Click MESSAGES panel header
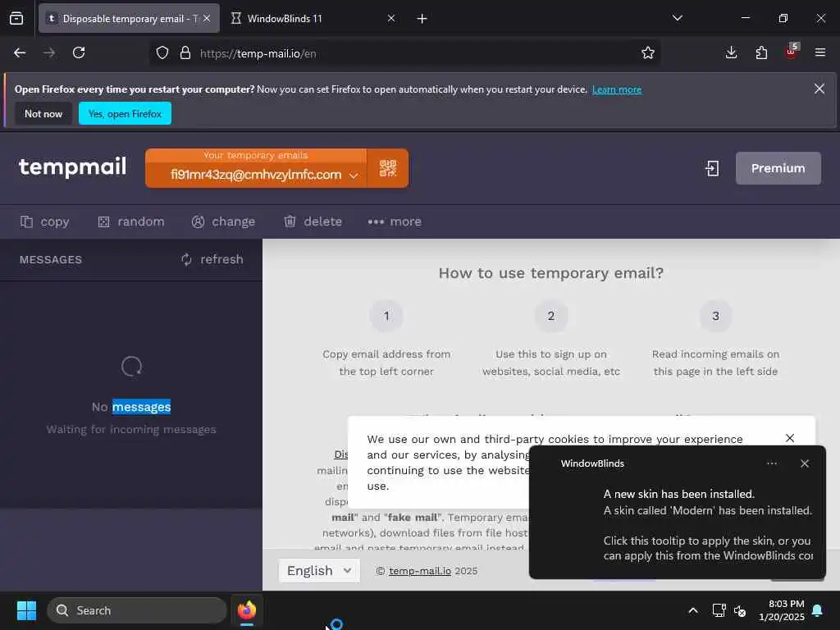Image resolution: width=840 pixels, height=630 pixels. tap(51, 260)
